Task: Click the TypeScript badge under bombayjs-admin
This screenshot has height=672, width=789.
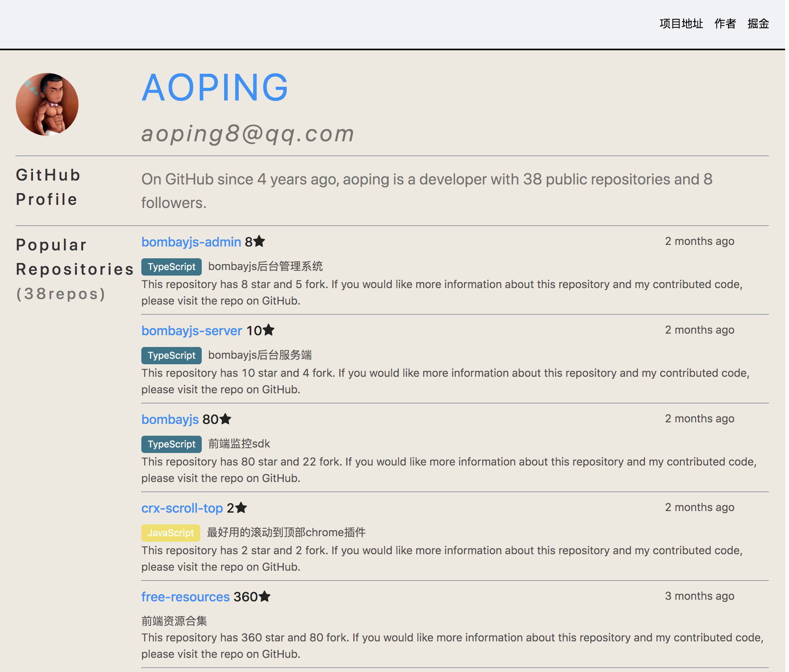Action: pos(172,267)
